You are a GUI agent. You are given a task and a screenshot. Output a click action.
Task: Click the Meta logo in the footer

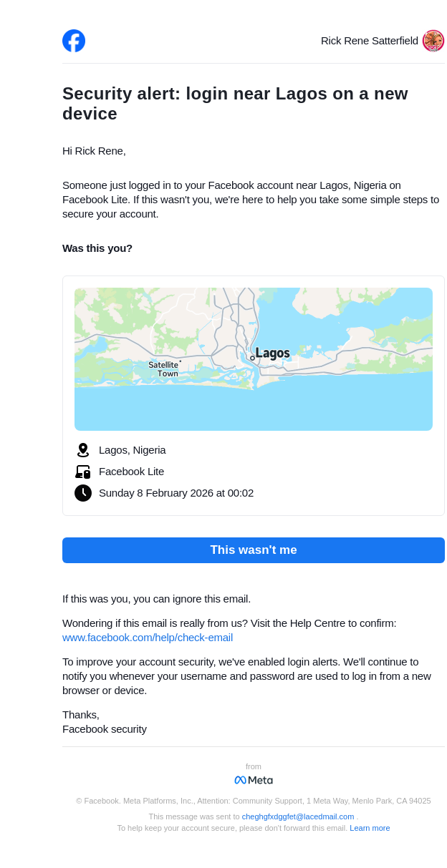(x=254, y=780)
